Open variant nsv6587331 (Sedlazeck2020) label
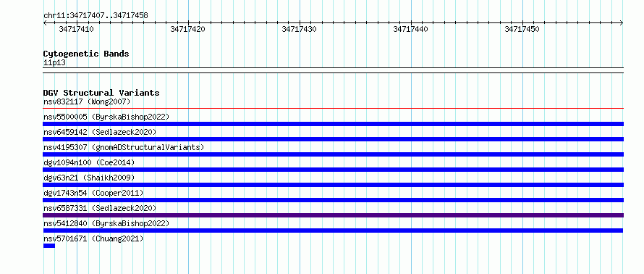 coord(100,208)
